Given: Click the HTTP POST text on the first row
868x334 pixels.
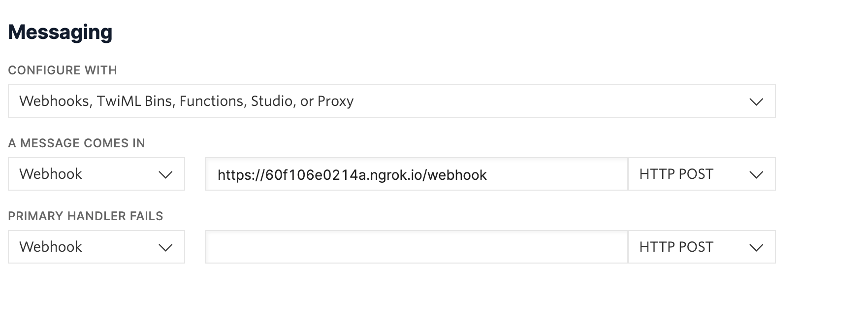Looking at the screenshot, I should 675,174.
